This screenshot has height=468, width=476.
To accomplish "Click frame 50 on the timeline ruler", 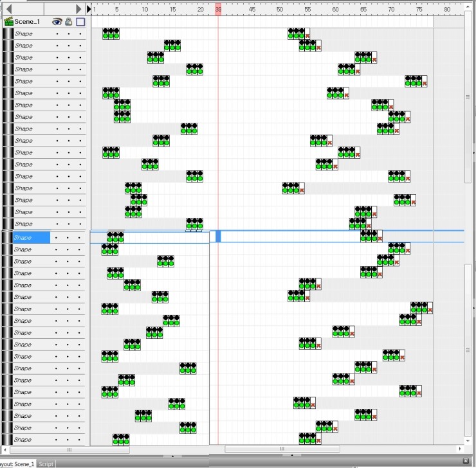I will pyautogui.click(x=280, y=10).
